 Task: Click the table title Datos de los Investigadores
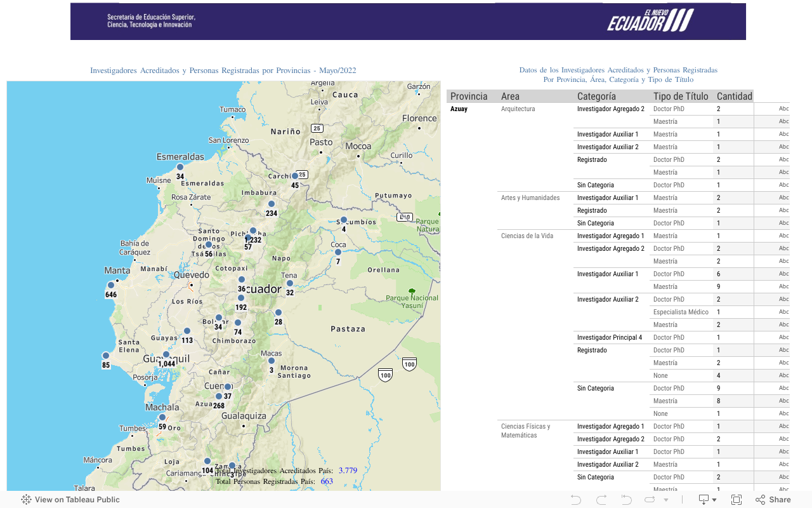619,75
